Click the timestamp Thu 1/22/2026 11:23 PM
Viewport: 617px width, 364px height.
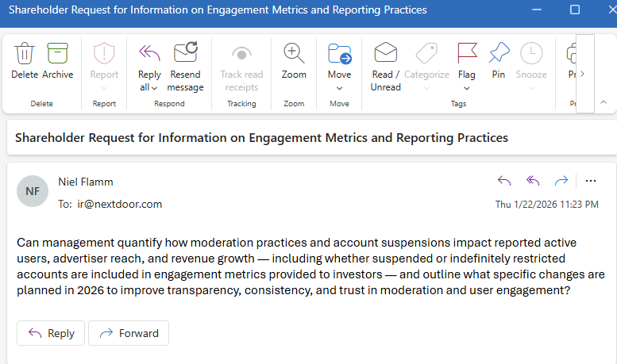click(x=547, y=205)
